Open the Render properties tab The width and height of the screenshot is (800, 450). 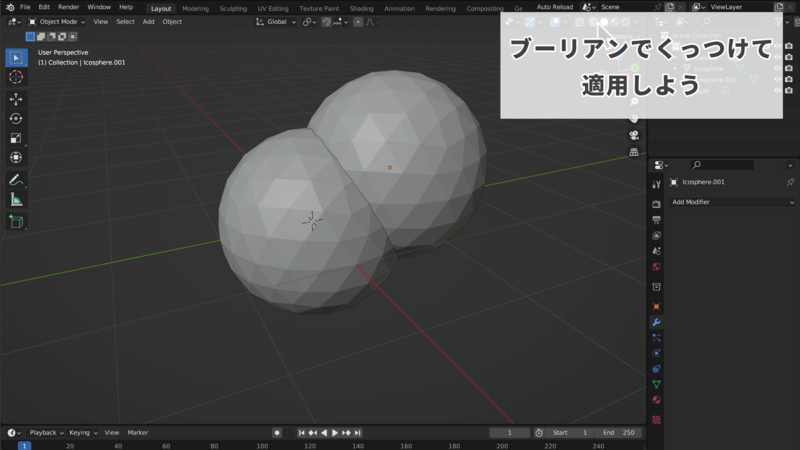point(656,204)
